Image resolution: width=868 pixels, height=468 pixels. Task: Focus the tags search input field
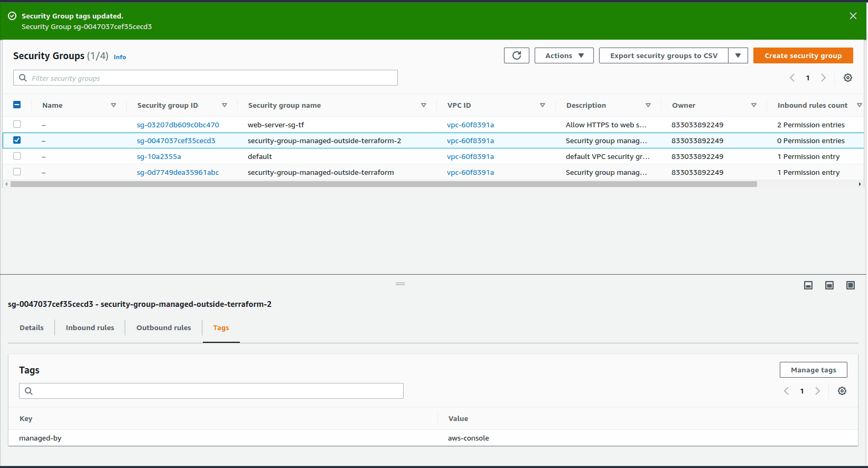(211, 391)
